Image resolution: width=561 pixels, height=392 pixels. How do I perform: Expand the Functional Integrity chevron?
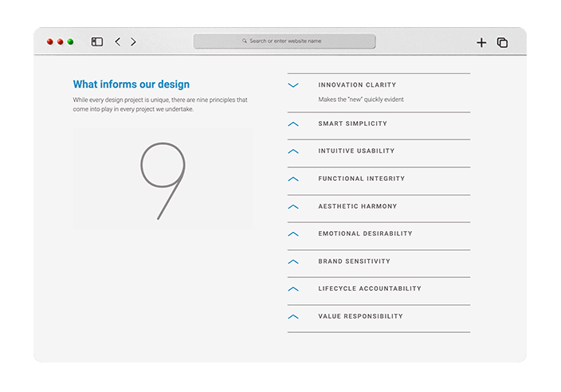(293, 178)
